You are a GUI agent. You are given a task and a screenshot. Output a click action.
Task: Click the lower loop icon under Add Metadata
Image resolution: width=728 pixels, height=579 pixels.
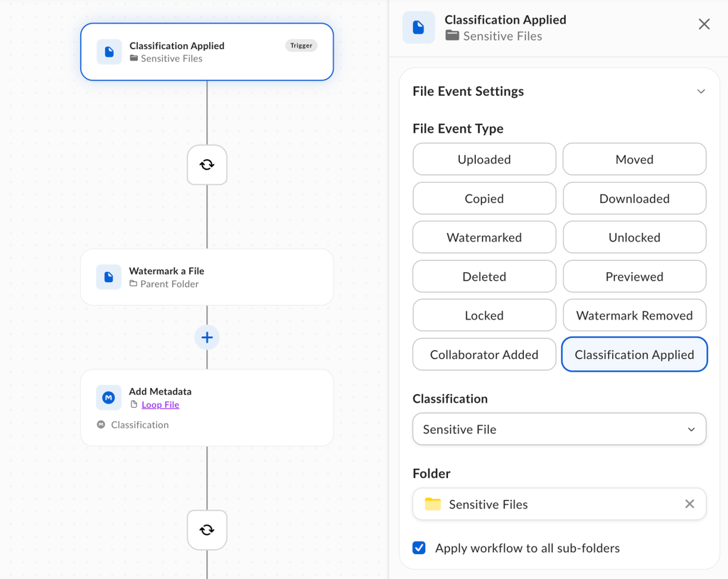point(207,530)
